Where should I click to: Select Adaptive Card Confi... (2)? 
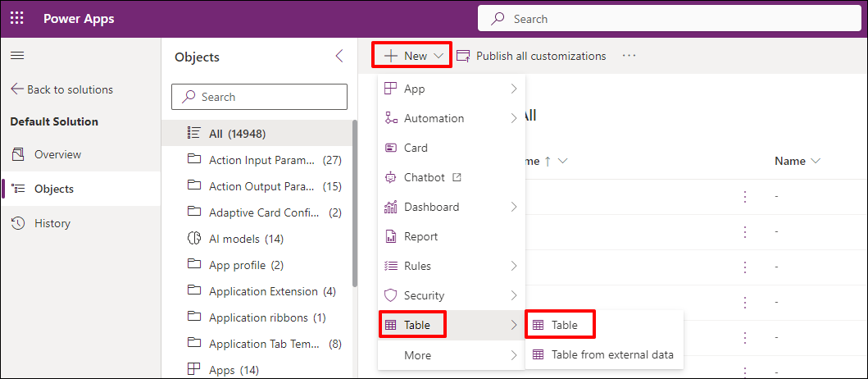[257, 212]
